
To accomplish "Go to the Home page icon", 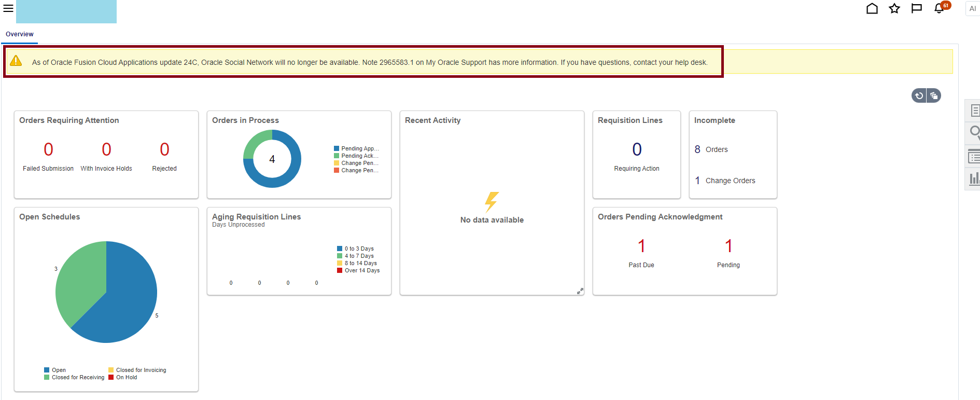I will click(x=872, y=8).
